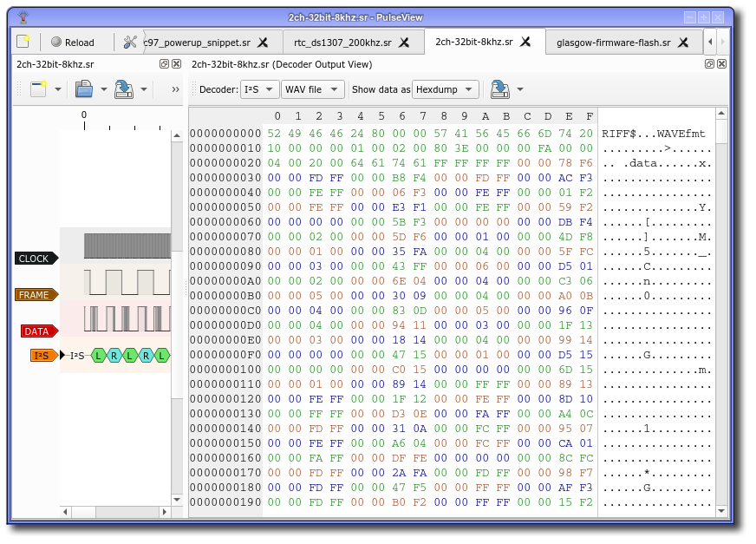756x544 pixels.
Task: Open the Decoder I²S dropdown
Action: [x=259, y=89]
